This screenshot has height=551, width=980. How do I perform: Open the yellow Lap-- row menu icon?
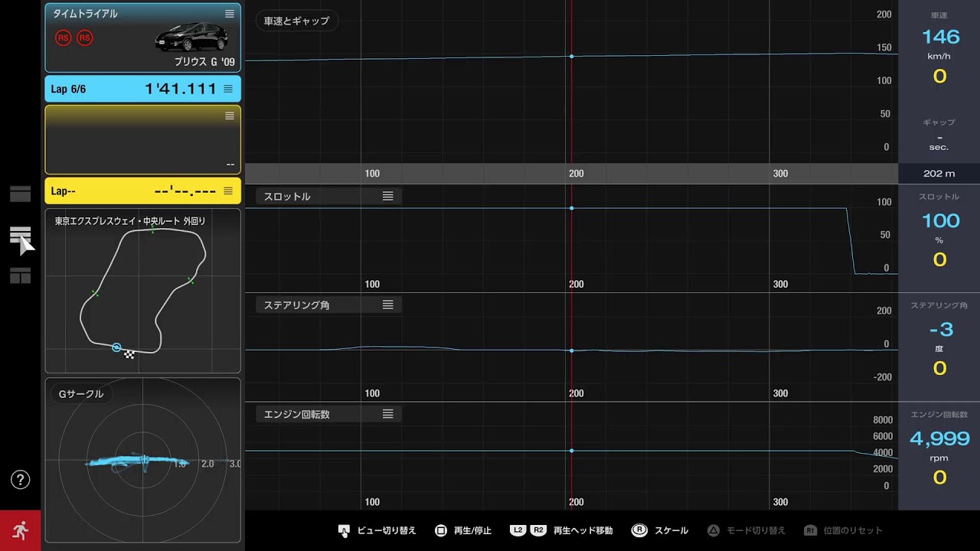click(x=228, y=191)
